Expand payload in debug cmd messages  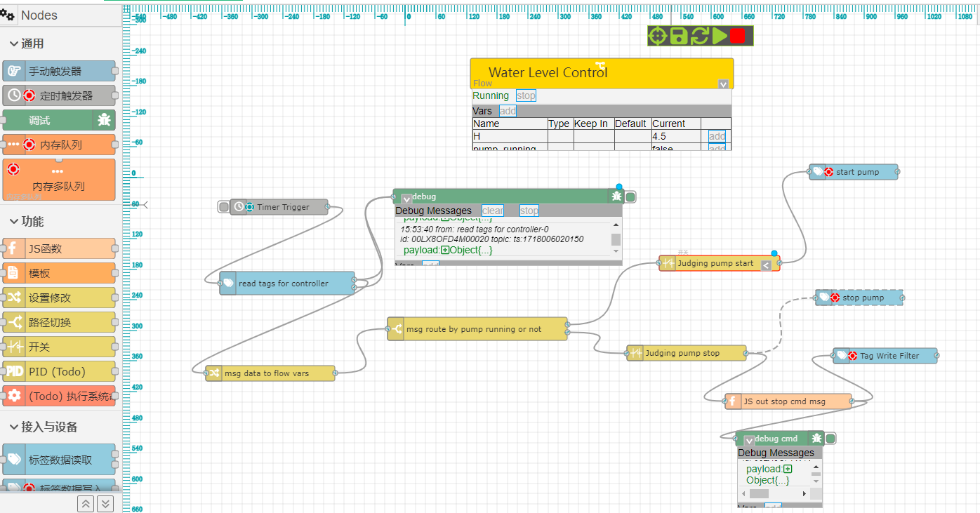coord(788,469)
